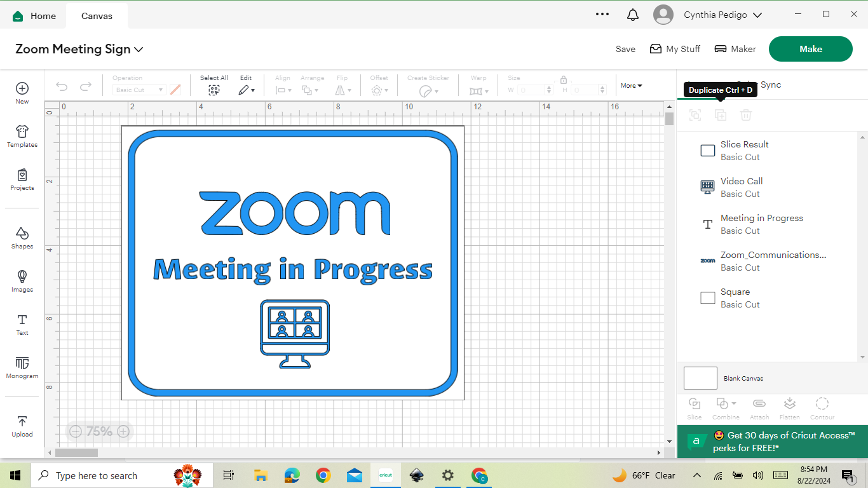Image resolution: width=868 pixels, height=488 pixels.
Task: Open the New project tool
Action: pos(22,92)
